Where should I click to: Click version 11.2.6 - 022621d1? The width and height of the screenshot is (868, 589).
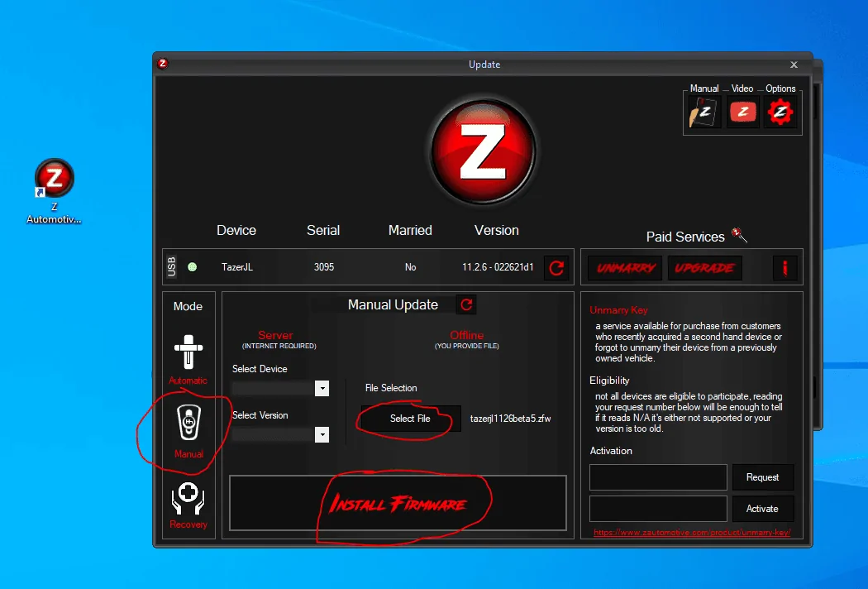pos(498,267)
